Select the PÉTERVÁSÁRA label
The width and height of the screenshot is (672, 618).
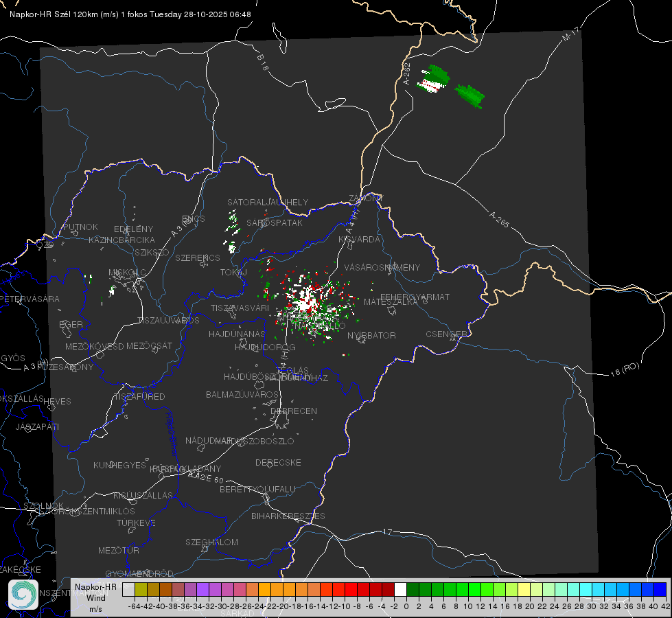coord(30,299)
